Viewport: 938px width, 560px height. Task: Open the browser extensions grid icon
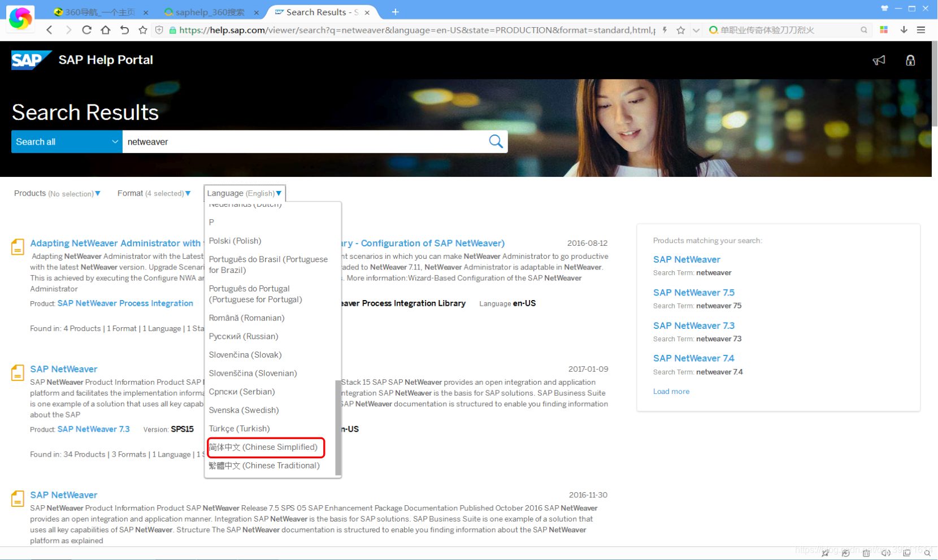coord(884,30)
